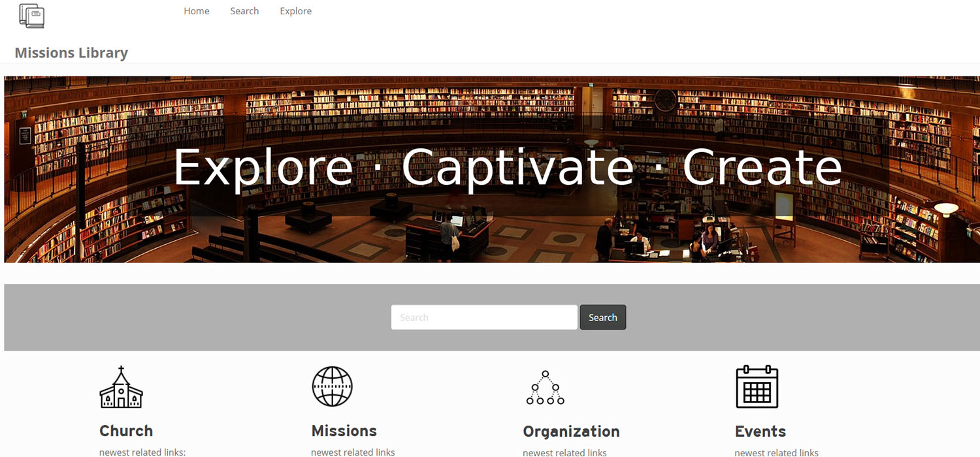980x457 pixels.
Task: Click the dark Search button
Action: [x=603, y=317]
